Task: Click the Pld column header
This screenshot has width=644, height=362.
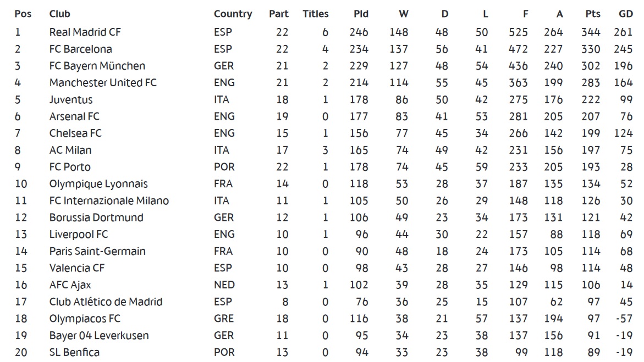Action: tap(361, 14)
